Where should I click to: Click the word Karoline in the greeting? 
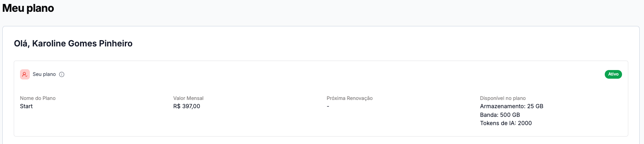pyautogui.click(x=49, y=44)
